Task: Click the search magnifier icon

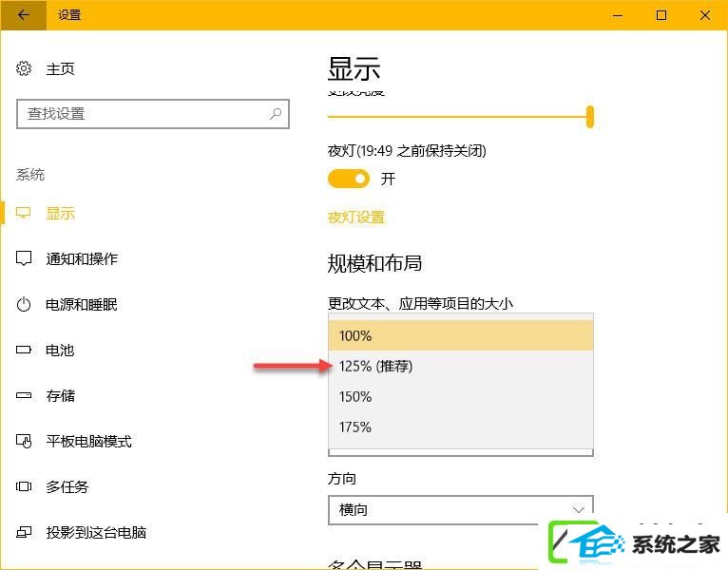Action: click(276, 113)
